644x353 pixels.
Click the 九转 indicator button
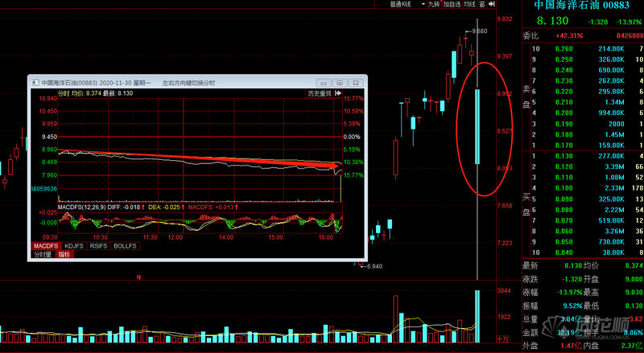[434, 4]
